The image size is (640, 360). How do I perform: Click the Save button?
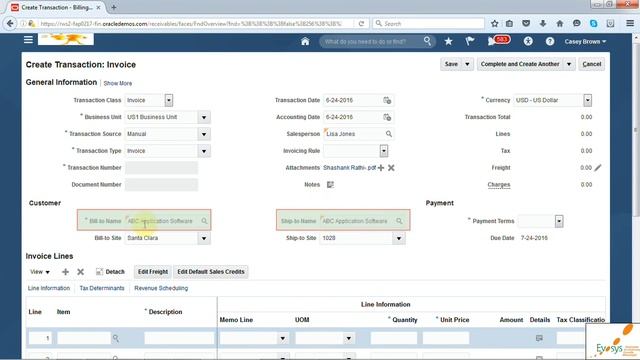(451, 64)
